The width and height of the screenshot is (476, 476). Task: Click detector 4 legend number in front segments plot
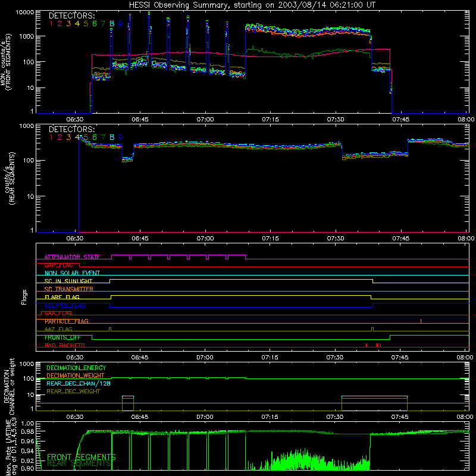click(77, 24)
